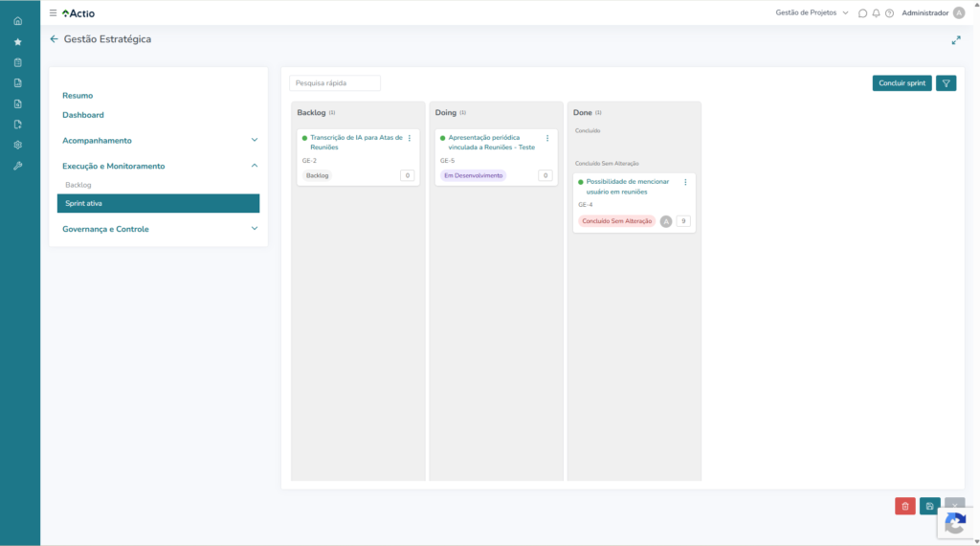Click points box showing 9 on GE-4
Screen dimensions: 980x546
(683, 221)
